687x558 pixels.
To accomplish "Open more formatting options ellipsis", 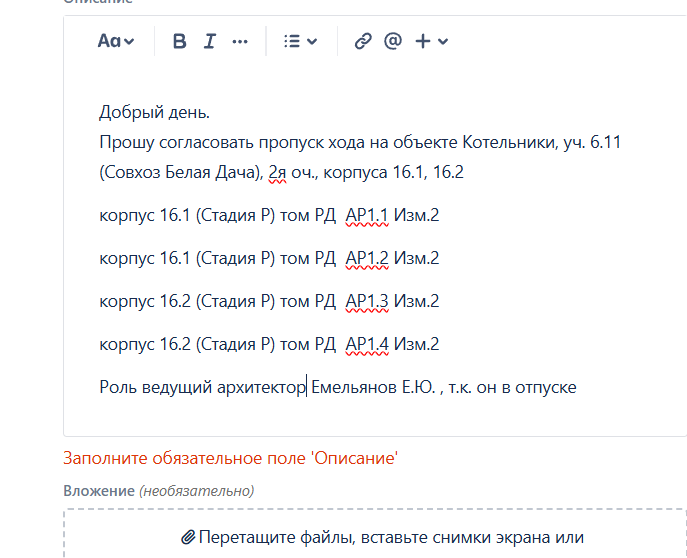I will 240,42.
